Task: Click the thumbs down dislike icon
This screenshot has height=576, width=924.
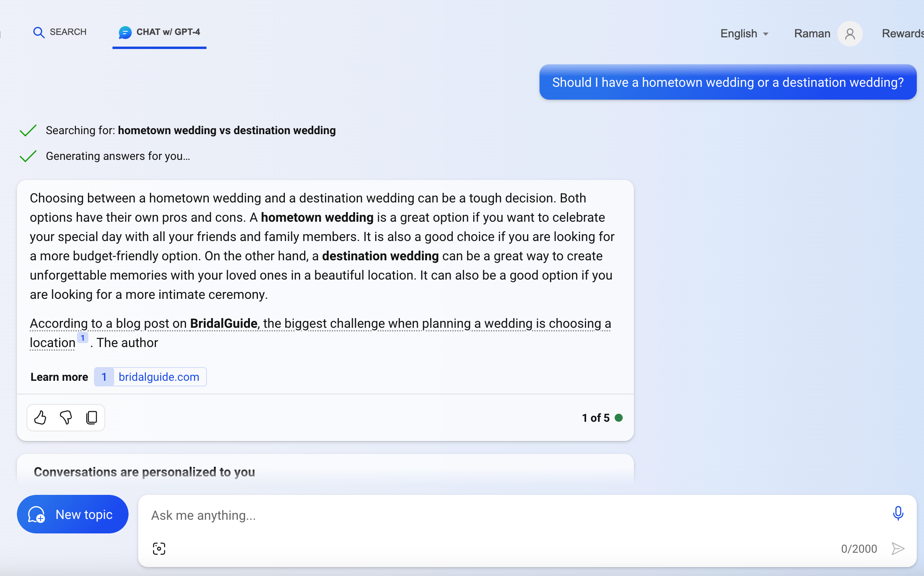Action: pos(66,418)
